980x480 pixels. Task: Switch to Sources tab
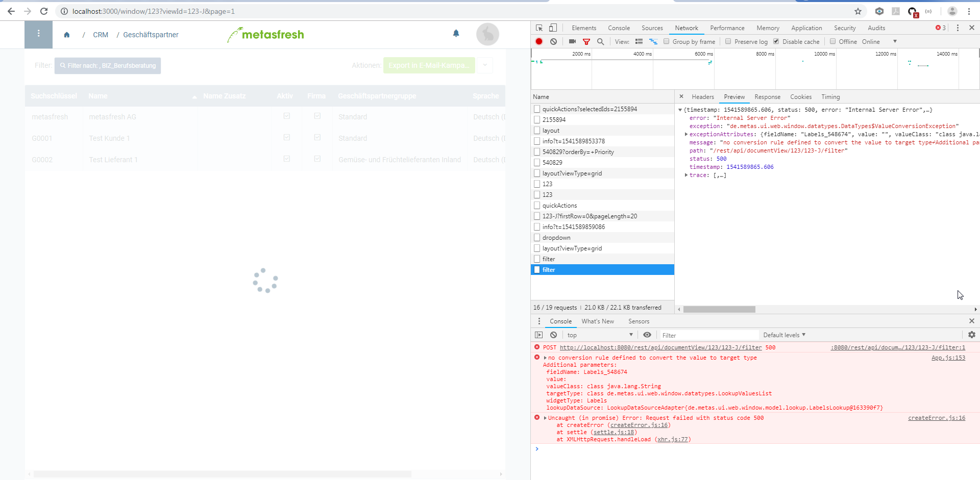pyautogui.click(x=652, y=28)
